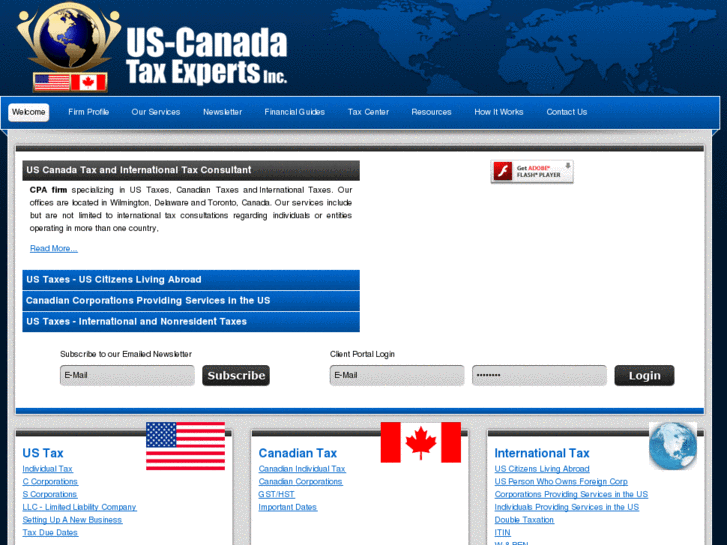Click the Client Portal Login label
This screenshot has height=545, width=727.
(x=362, y=354)
